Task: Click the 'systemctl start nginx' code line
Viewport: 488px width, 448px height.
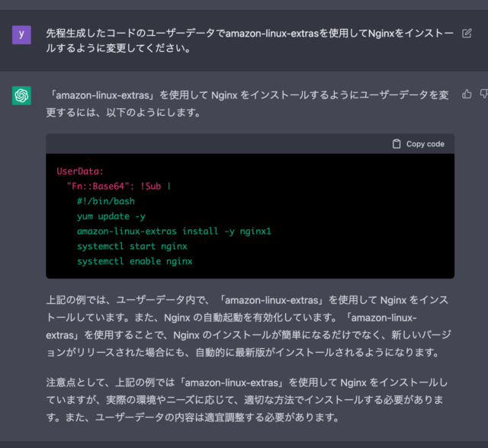Action: [132, 246]
